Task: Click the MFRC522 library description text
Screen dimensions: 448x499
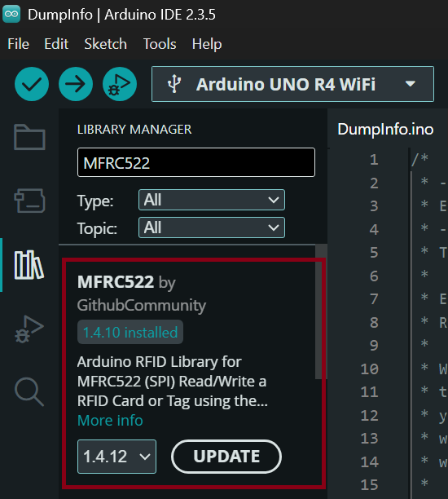Action: coord(173,382)
